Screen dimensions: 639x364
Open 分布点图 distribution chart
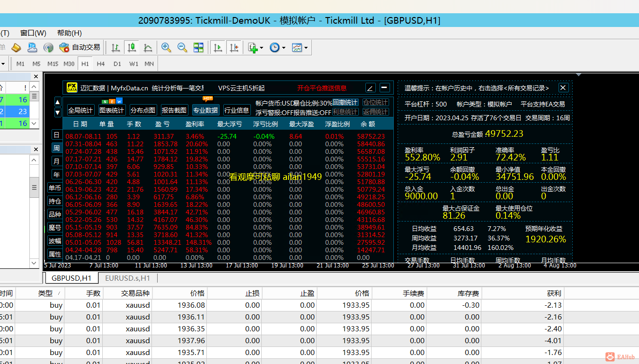(143, 110)
